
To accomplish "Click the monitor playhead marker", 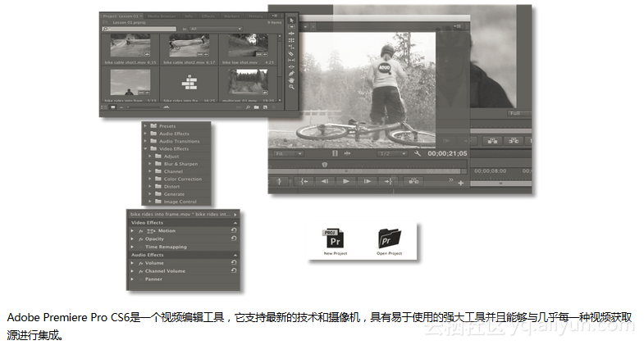I will point(325,165).
